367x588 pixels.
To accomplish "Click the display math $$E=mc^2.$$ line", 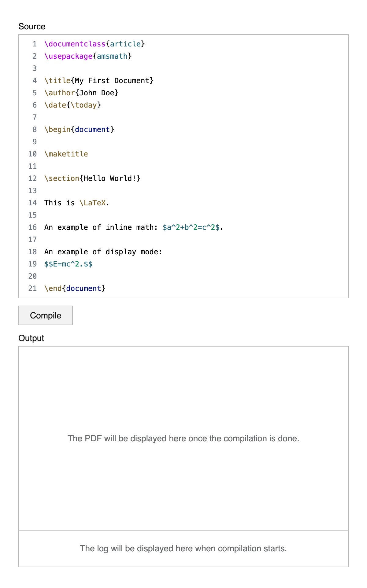I will click(68, 264).
